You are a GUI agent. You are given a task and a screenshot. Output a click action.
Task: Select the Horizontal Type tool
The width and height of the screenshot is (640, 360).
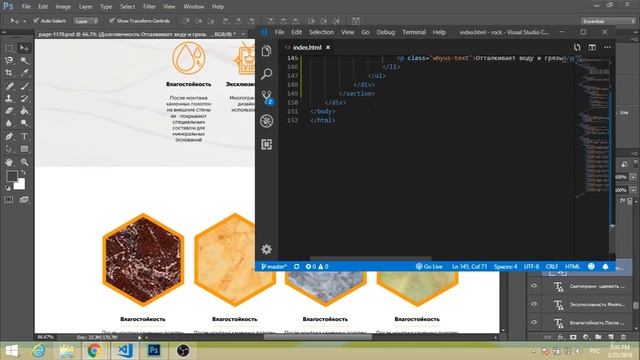[x=24, y=136]
